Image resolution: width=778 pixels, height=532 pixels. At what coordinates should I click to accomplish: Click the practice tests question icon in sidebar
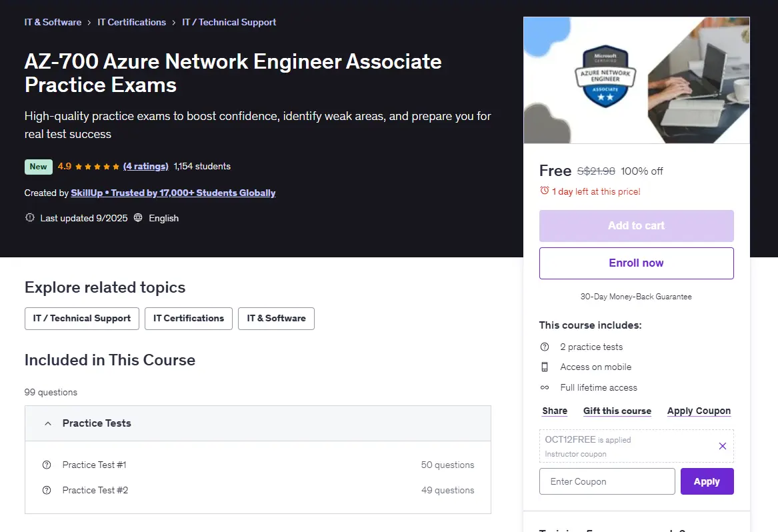click(544, 347)
